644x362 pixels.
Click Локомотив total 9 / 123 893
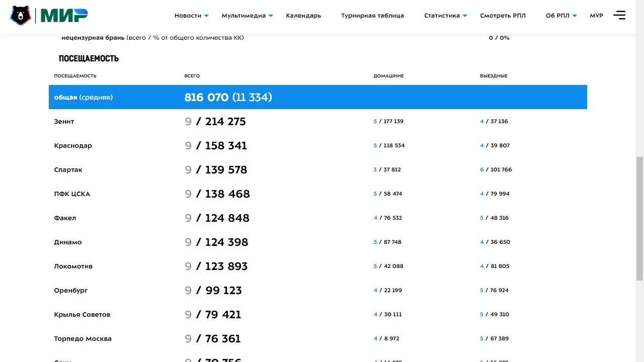[x=216, y=266]
